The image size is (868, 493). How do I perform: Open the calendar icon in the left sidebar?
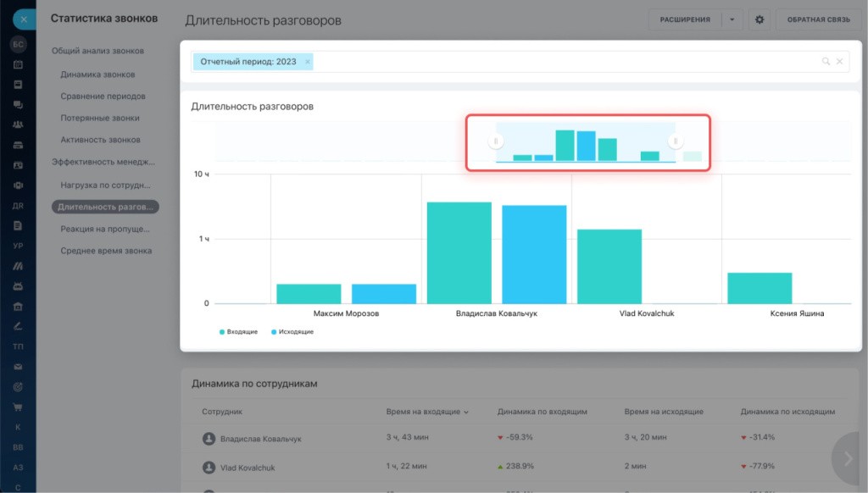(18, 64)
